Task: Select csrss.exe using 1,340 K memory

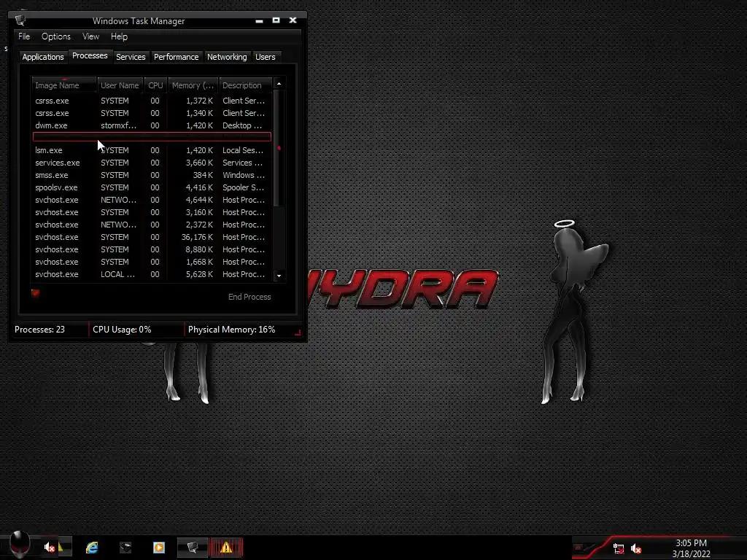Action: click(152, 113)
